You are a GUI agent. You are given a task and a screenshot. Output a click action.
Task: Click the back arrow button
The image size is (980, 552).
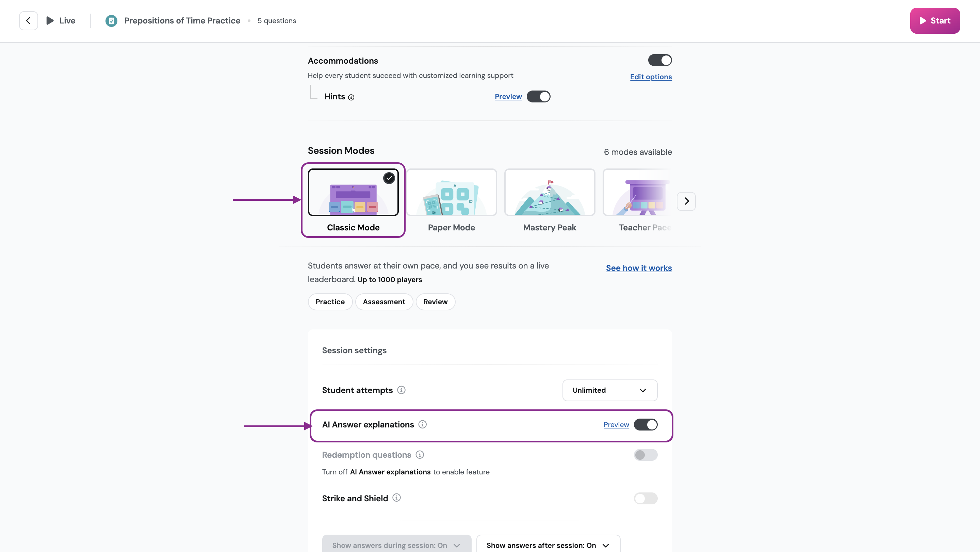(29, 20)
